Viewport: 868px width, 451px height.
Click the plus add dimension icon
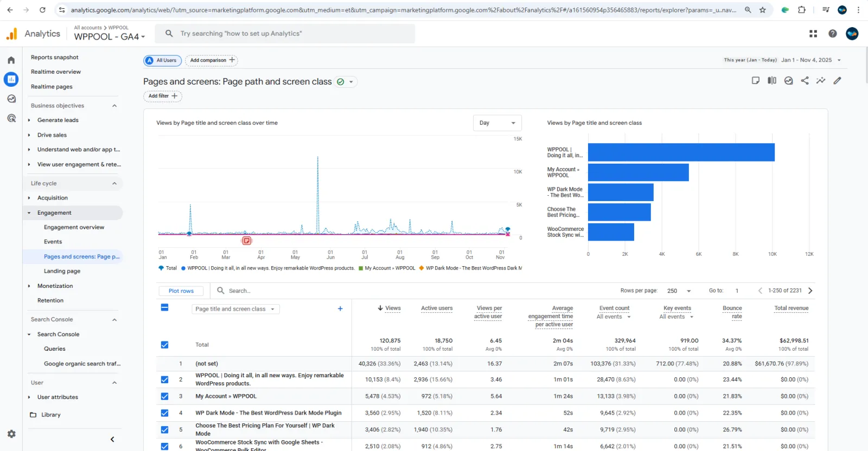pos(340,308)
